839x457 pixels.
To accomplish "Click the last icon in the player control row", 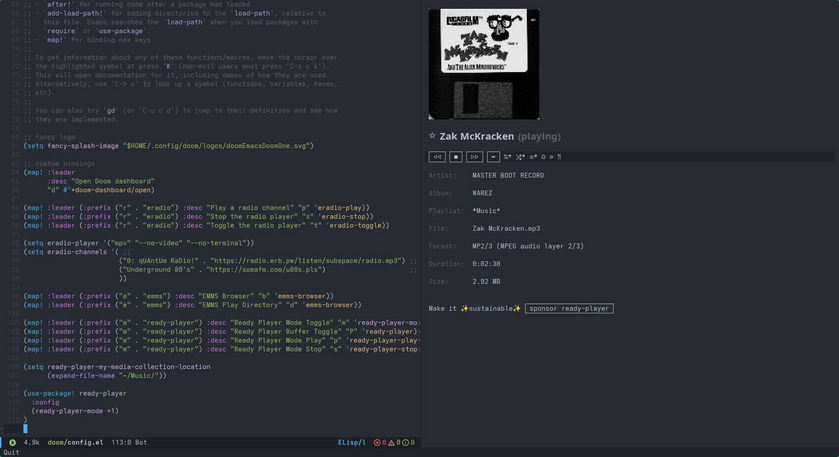I will (x=559, y=157).
